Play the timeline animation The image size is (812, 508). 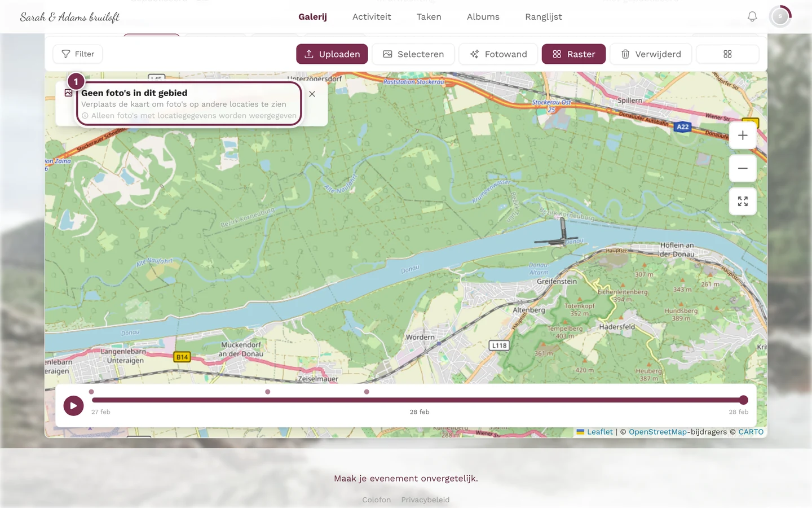point(73,405)
